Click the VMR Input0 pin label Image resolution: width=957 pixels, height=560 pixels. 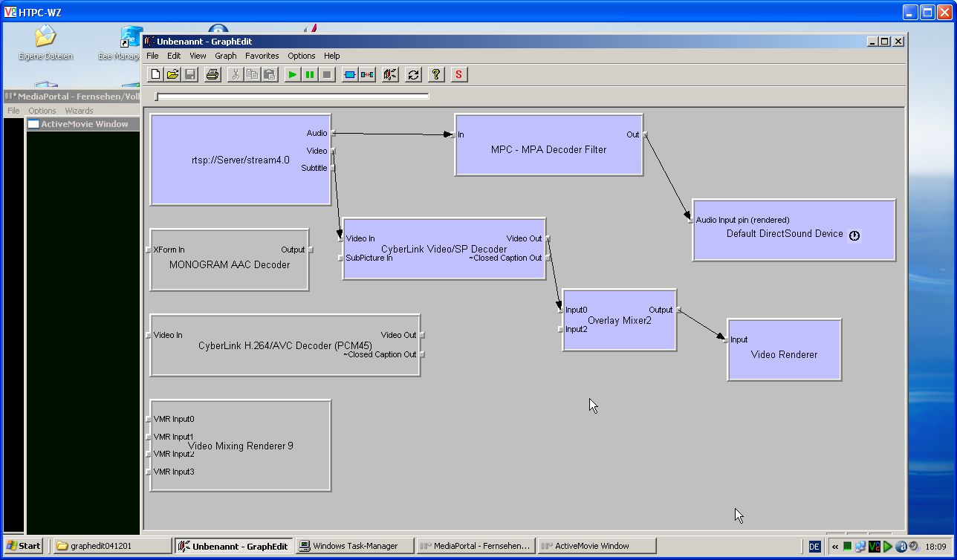click(x=174, y=419)
